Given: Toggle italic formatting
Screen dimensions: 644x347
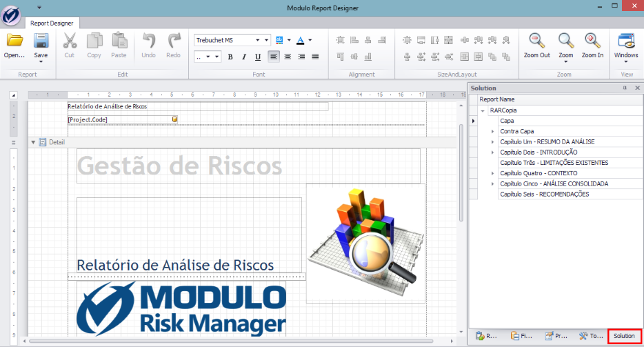Looking at the screenshot, I should [244, 57].
